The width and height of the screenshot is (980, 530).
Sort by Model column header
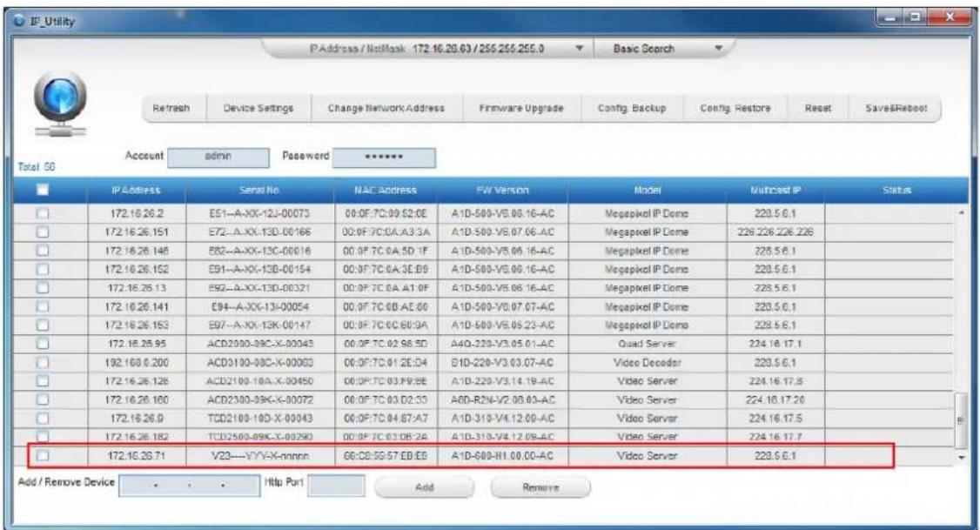pyautogui.click(x=647, y=190)
